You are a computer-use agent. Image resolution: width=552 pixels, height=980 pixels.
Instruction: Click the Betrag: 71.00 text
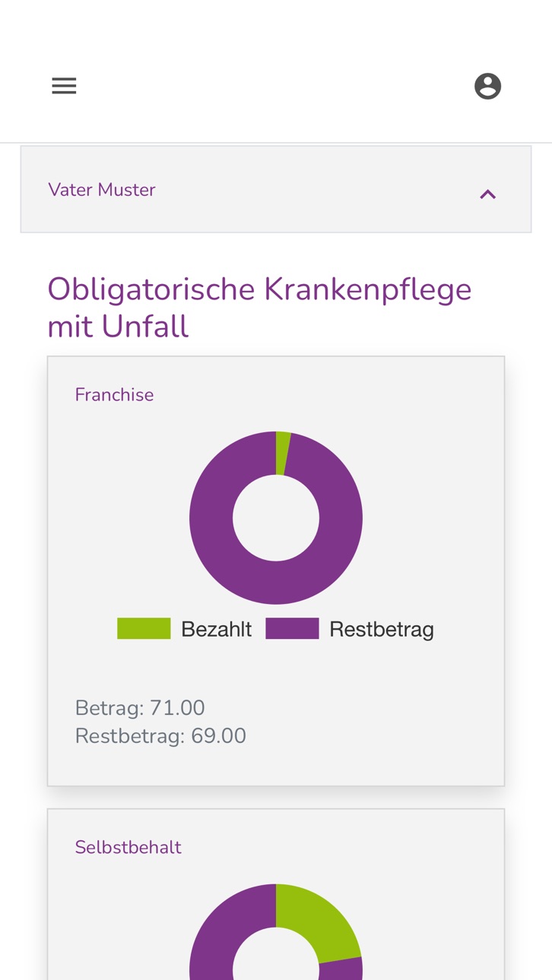[140, 708]
